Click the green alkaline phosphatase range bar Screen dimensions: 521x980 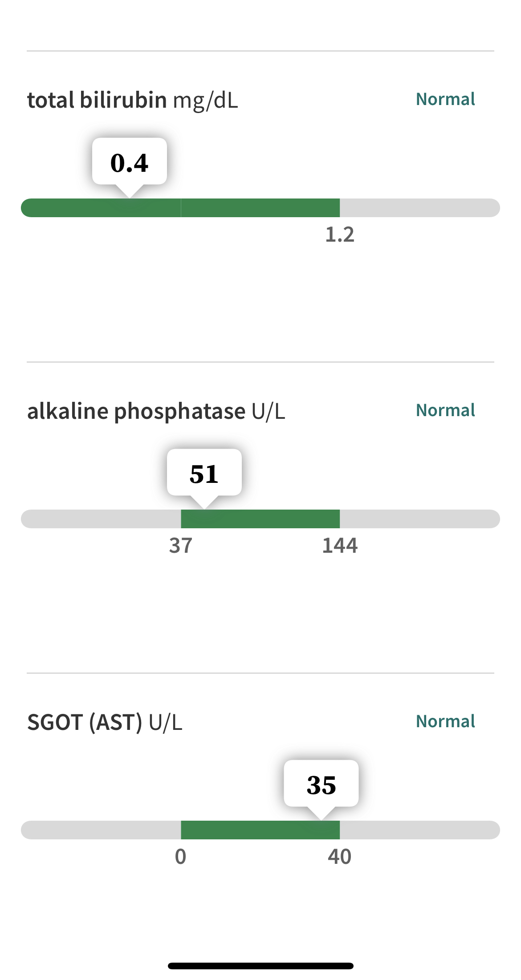tap(260, 519)
